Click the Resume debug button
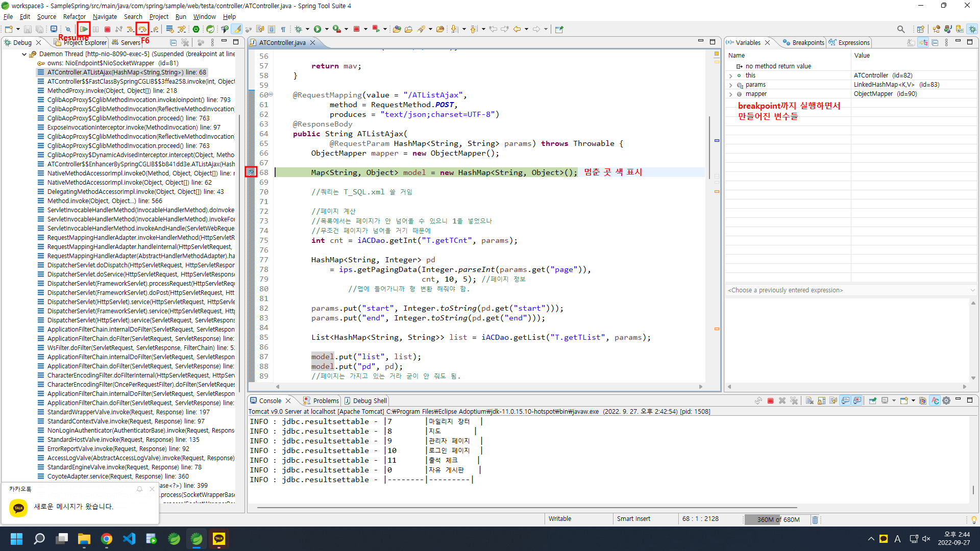The width and height of the screenshot is (980, 551). (83, 29)
